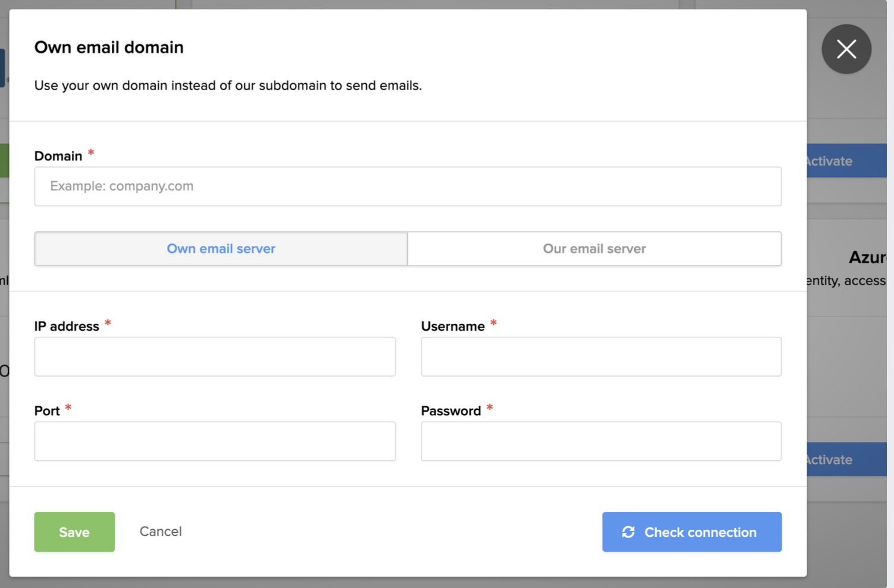Viewport: 894px width, 588px height.
Task: Click the Username label text
Action: pyautogui.click(x=452, y=327)
